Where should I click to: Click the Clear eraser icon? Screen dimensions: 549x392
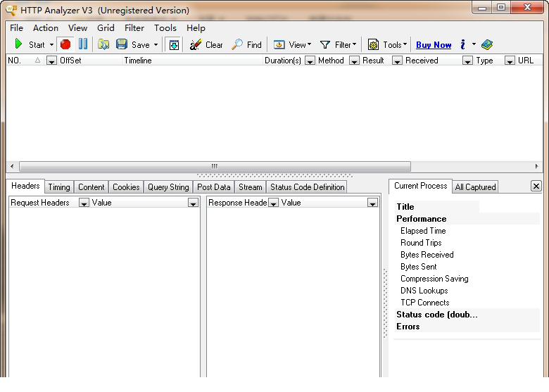196,44
